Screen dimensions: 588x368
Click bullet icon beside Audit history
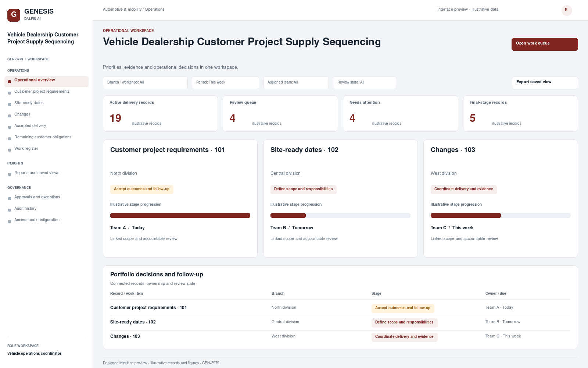tap(10, 210)
